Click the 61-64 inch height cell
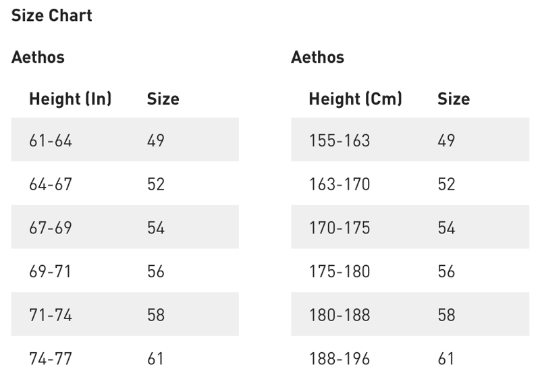Screen dimensions: 540x392 (51, 140)
